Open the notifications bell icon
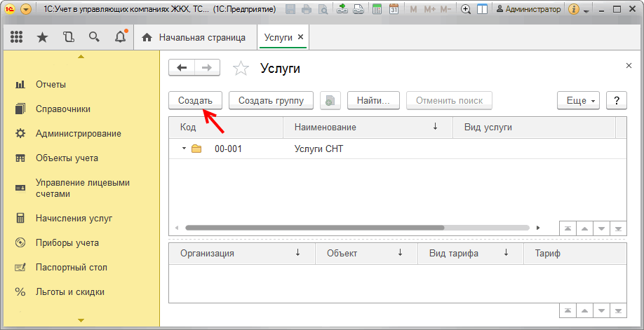Viewport: 644px width, 330px height. 121,38
